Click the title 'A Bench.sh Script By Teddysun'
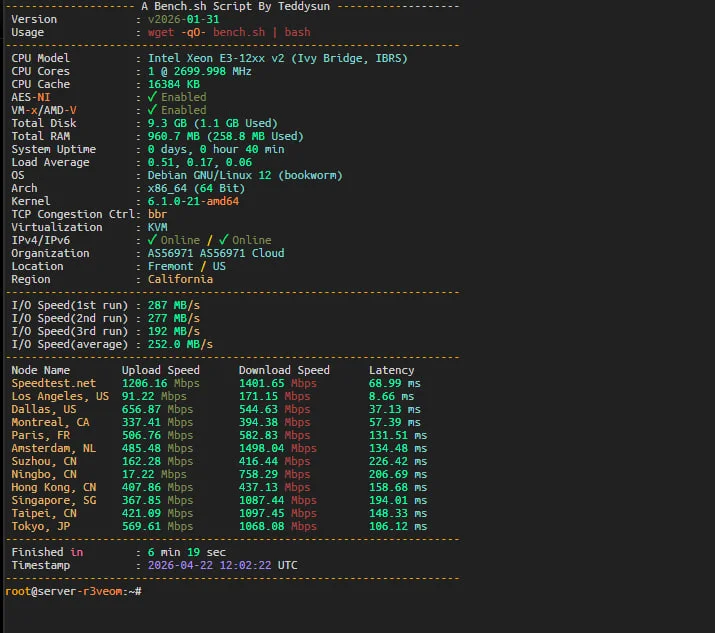Viewport: 715px width, 633px height. pos(235,6)
